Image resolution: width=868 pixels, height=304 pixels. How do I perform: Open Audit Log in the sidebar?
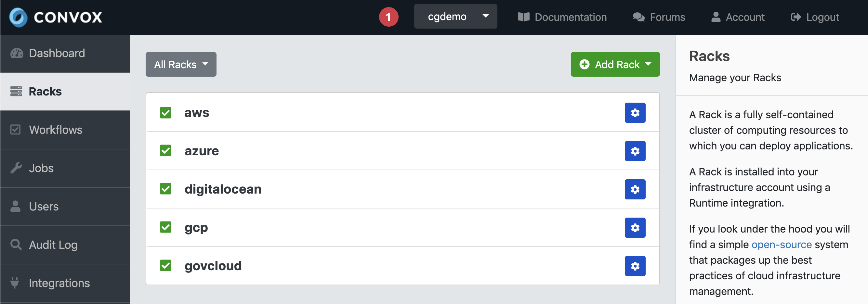[53, 245]
